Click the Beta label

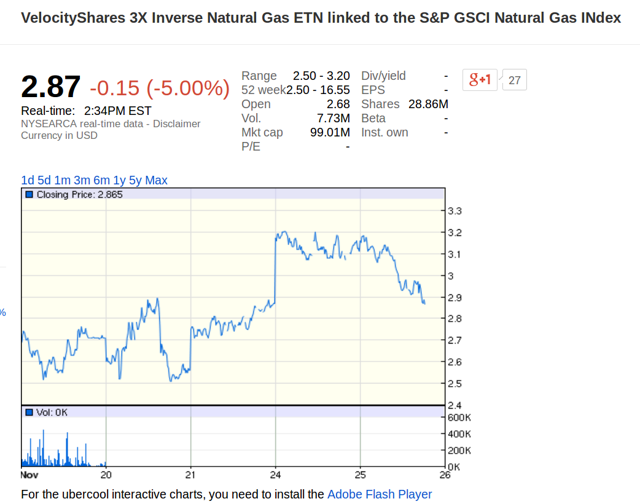[x=373, y=118]
